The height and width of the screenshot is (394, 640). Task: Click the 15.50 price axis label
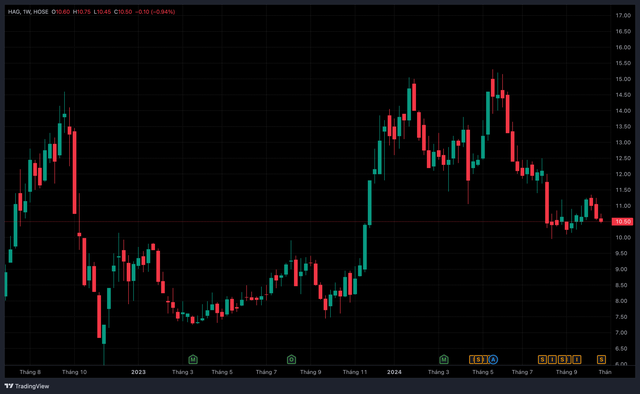coord(623,63)
